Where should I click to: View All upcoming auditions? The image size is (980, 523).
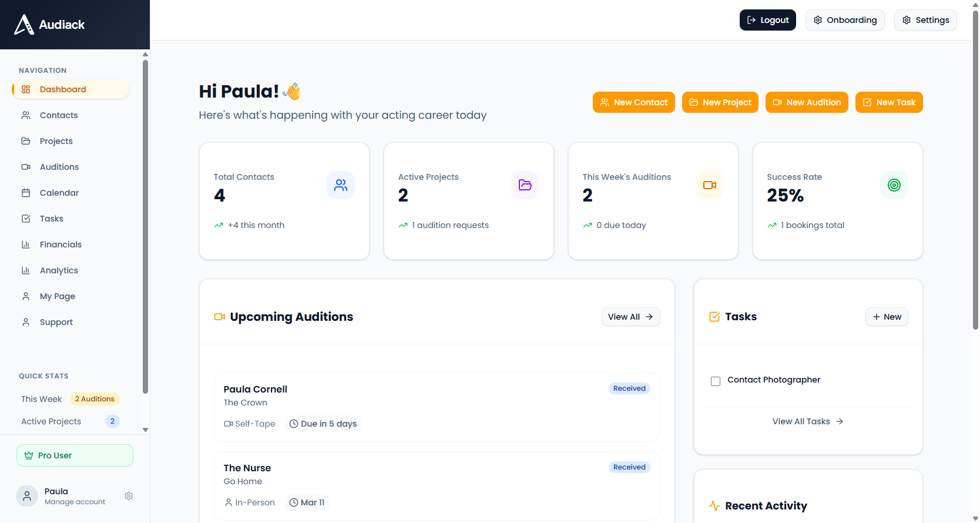pos(630,317)
